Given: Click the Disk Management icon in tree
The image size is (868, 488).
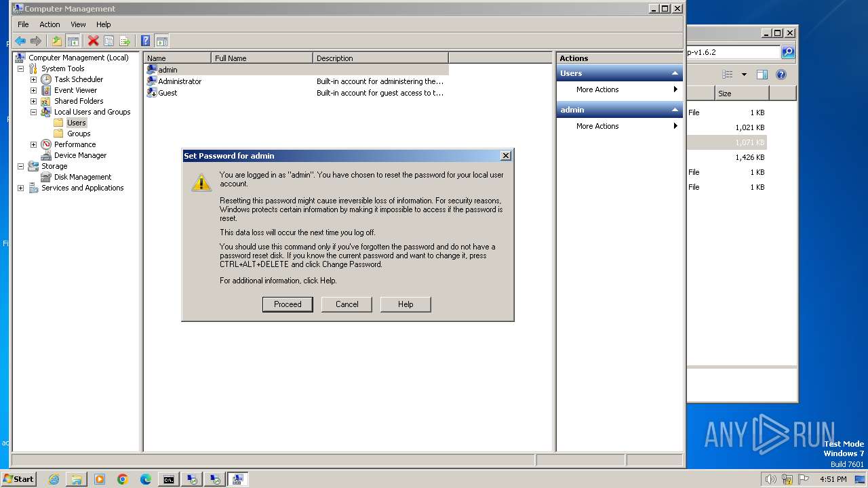Looking at the screenshot, I should pos(46,177).
